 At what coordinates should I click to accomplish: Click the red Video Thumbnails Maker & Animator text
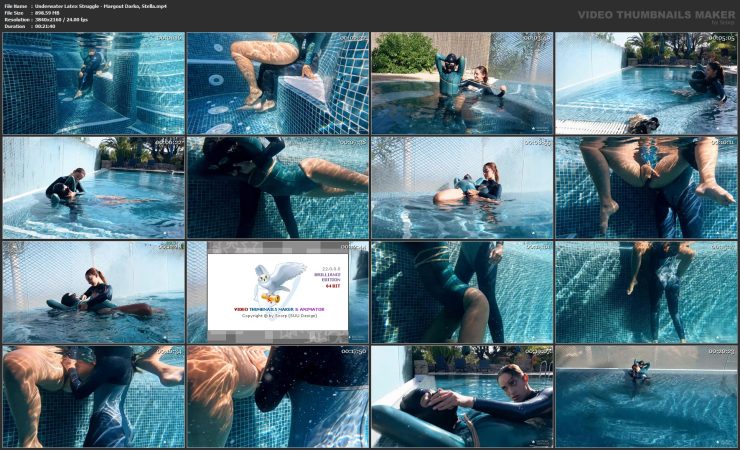(x=277, y=309)
